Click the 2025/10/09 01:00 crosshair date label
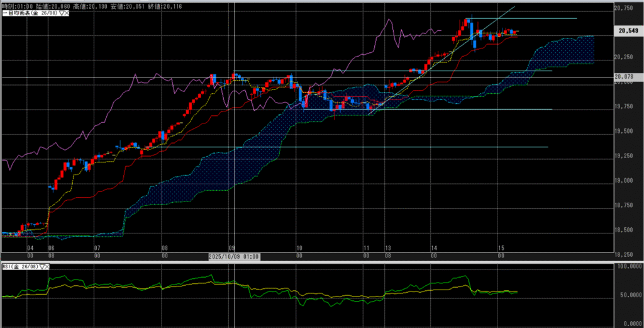The width and height of the screenshot is (644, 328). 234,257
